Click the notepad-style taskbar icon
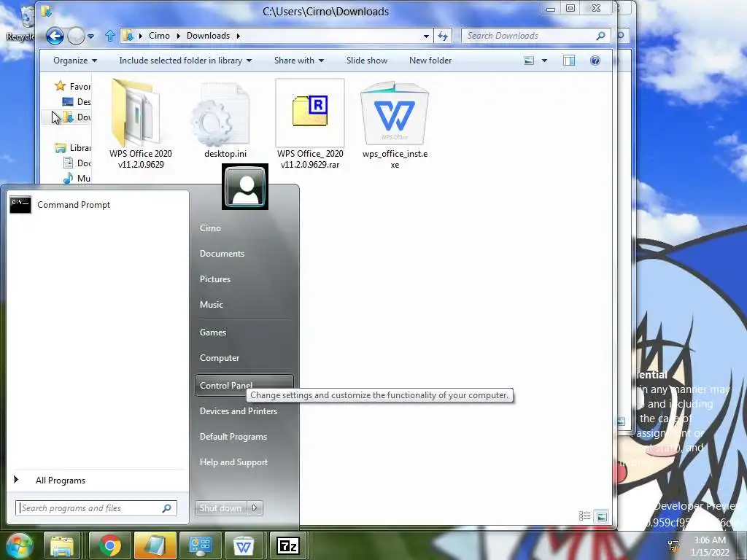The height and width of the screenshot is (560, 747). [x=155, y=545]
